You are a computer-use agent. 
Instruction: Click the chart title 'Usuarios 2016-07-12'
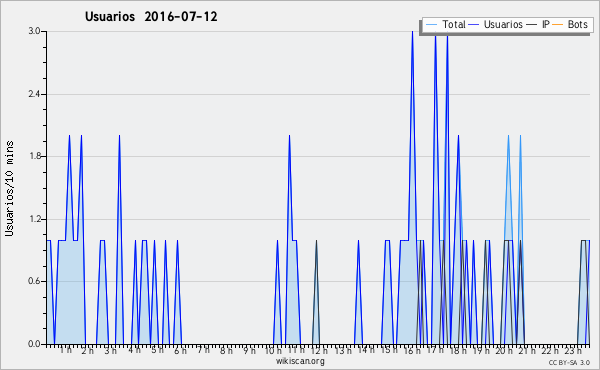[x=151, y=17]
